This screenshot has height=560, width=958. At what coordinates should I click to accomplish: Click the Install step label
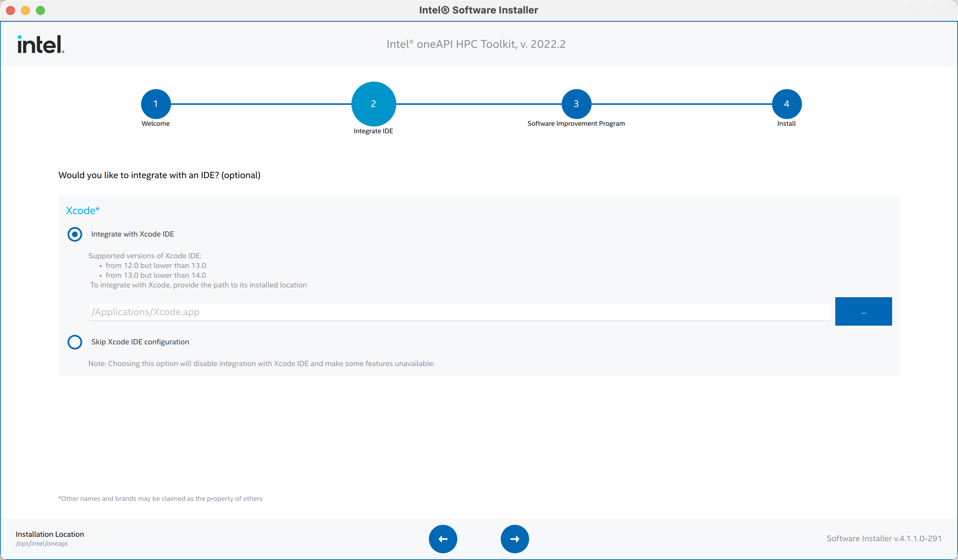786,124
